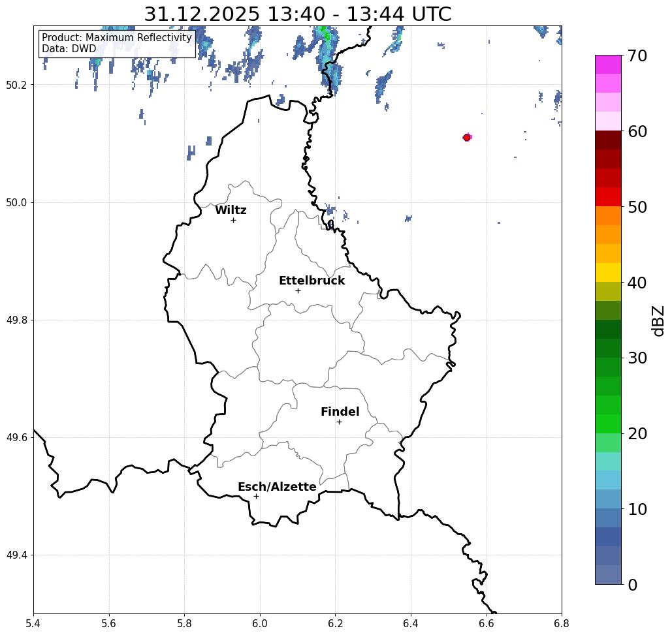
Task: Click the dBZ colorbar axis label
Action: pos(658,320)
